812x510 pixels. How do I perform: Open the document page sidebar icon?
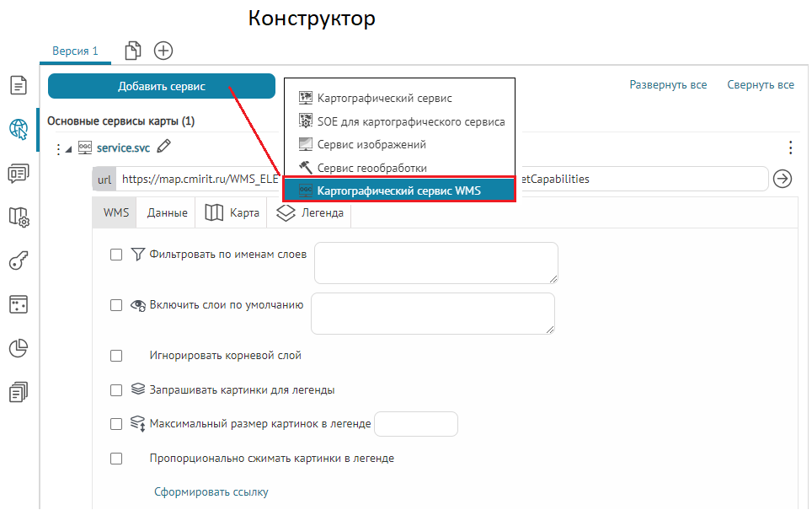coord(19,85)
